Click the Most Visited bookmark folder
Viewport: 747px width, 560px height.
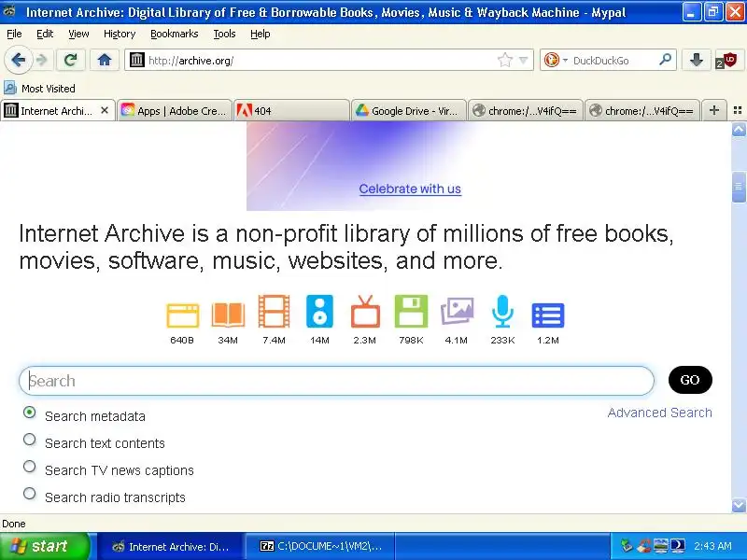[x=39, y=88]
